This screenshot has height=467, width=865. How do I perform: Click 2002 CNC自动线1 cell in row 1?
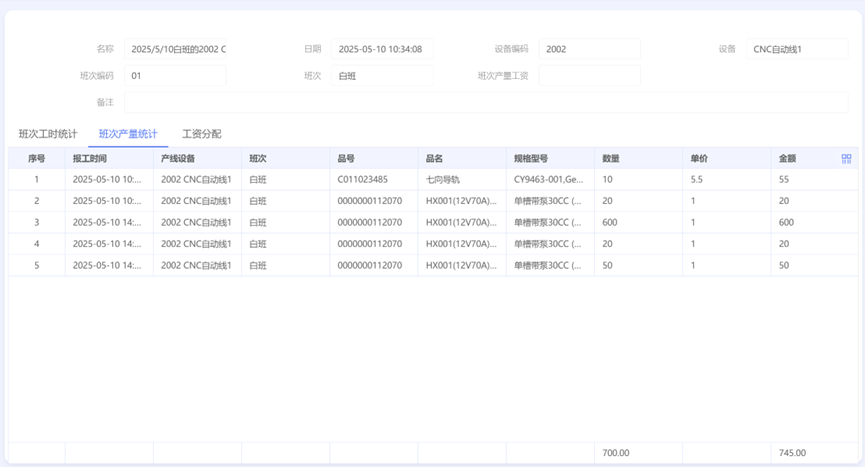pyautogui.click(x=196, y=179)
